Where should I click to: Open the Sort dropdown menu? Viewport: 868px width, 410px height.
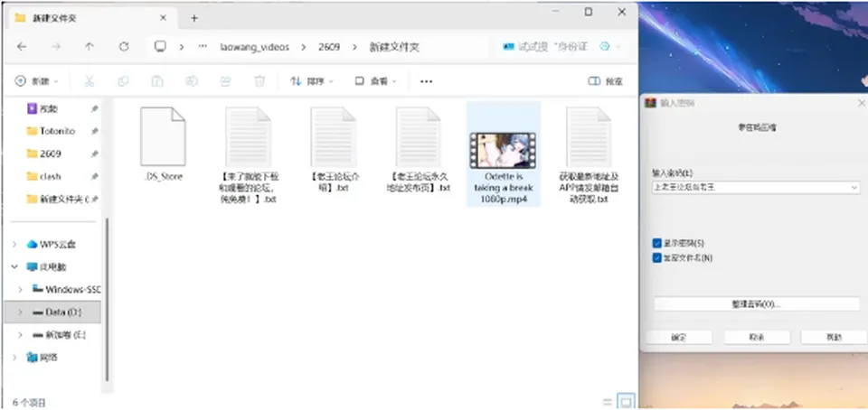point(312,81)
